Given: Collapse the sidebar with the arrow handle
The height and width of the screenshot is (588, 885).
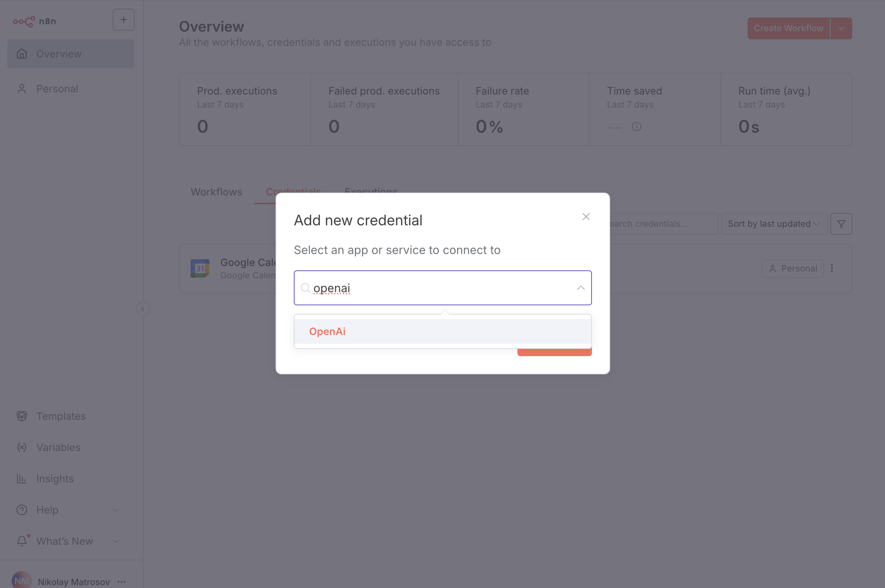Looking at the screenshot, I should pos(143,309).
